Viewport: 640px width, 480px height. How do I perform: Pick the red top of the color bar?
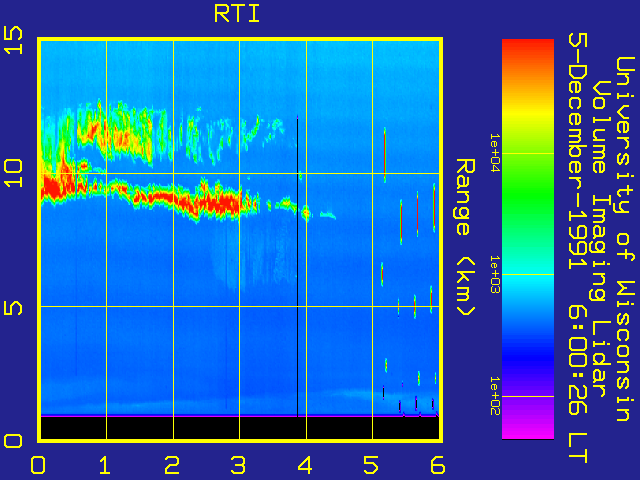point(528,47)
